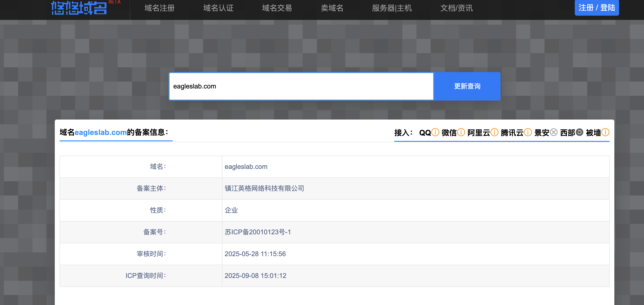Select 卖域名 in the top nav
The image size is (644, 305).
(332, 8)
